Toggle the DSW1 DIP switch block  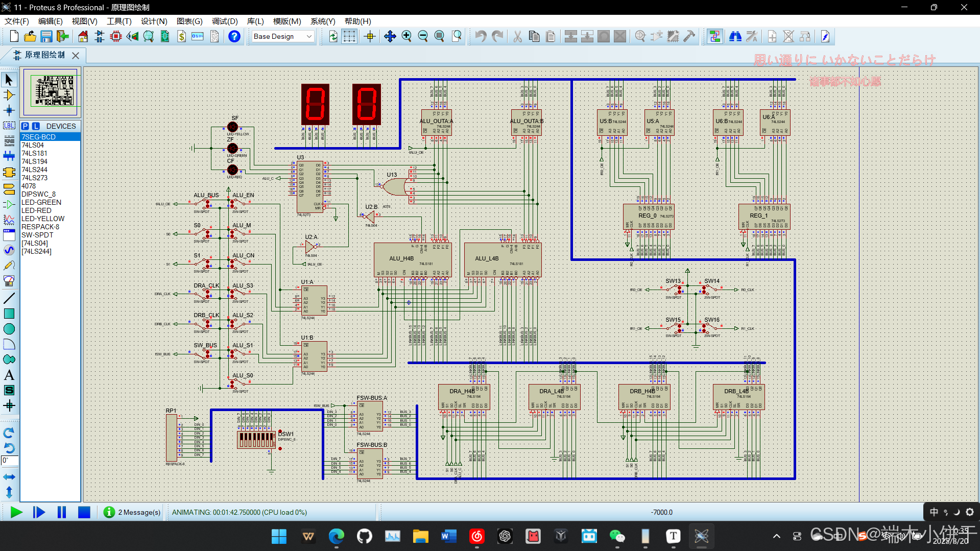256,439
